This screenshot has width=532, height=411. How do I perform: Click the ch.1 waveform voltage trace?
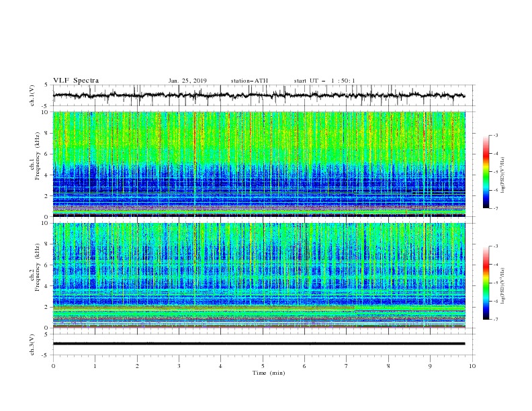coord(259,95)
